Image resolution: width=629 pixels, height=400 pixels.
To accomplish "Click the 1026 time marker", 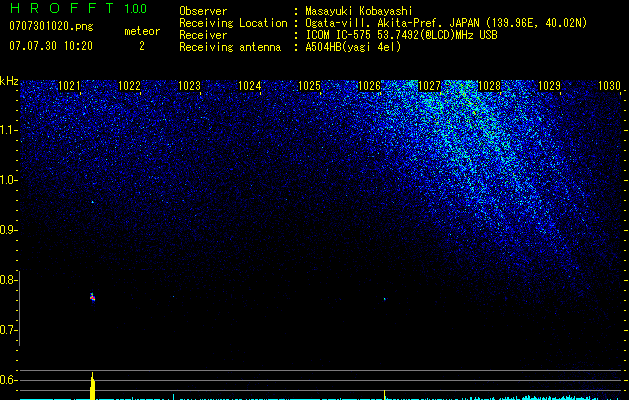I will coord(369,86).
